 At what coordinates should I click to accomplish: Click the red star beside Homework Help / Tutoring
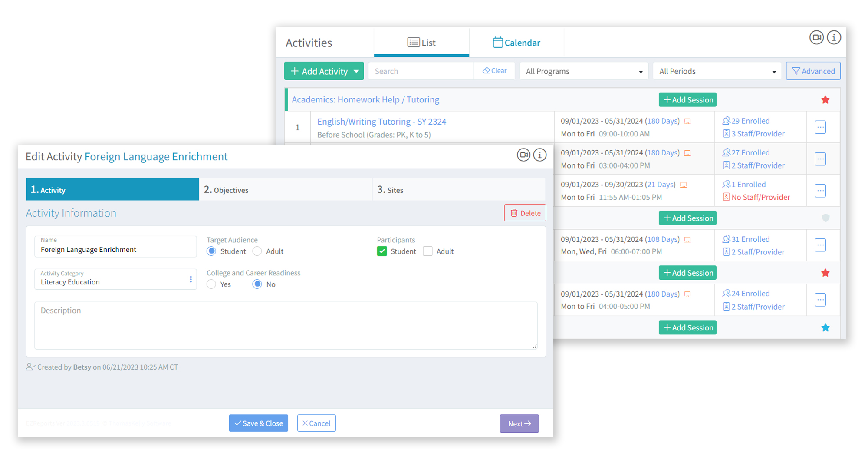825,100
